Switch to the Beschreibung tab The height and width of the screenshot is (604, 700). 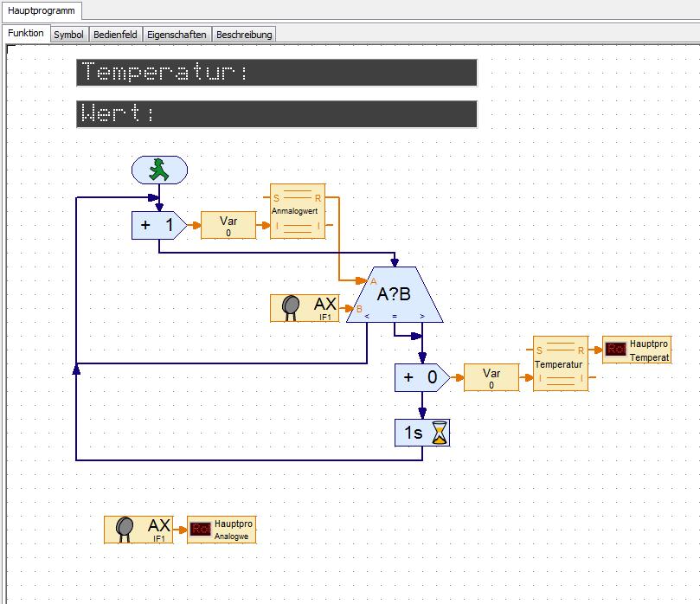point(244,35)
